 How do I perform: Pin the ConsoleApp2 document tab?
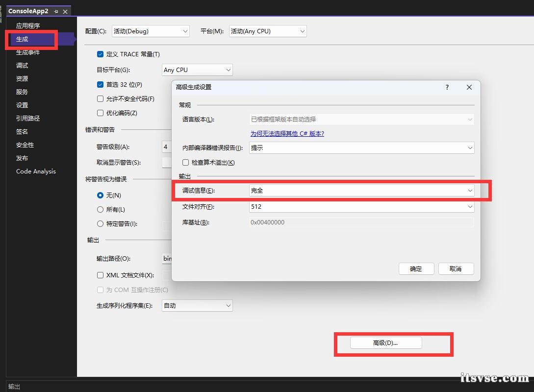click(x=56, y=11)
